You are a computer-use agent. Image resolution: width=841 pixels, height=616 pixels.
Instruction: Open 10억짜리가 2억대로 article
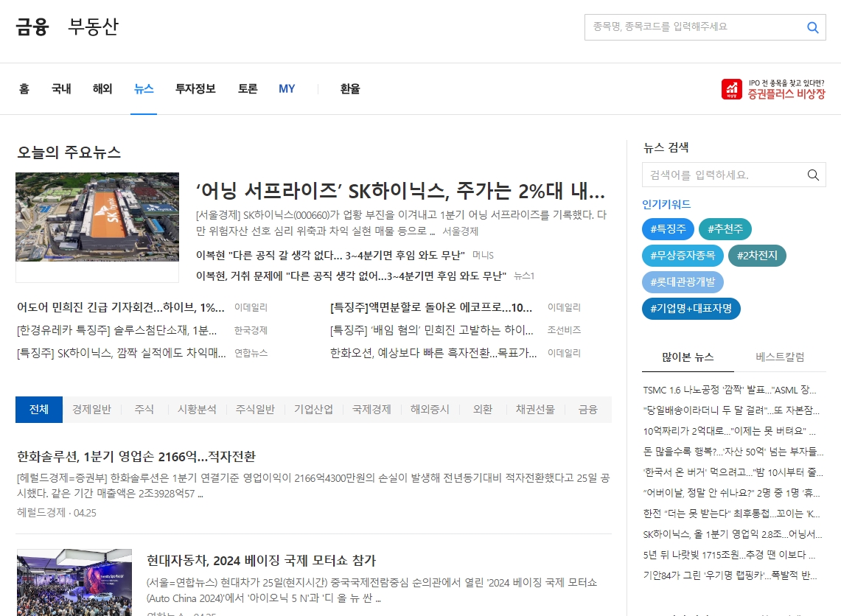click(x=730, y=432)
